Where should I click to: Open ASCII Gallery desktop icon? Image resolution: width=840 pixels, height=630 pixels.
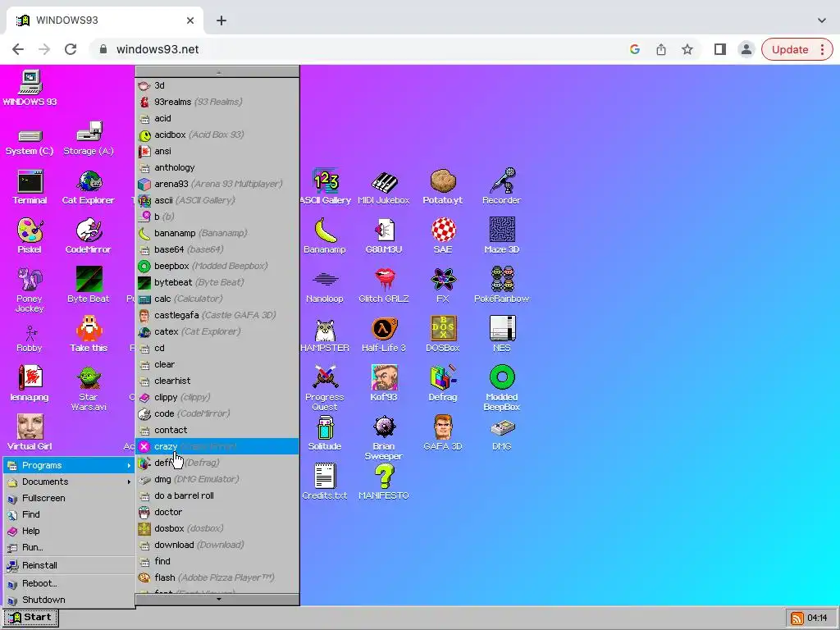(x=325, y=187)
